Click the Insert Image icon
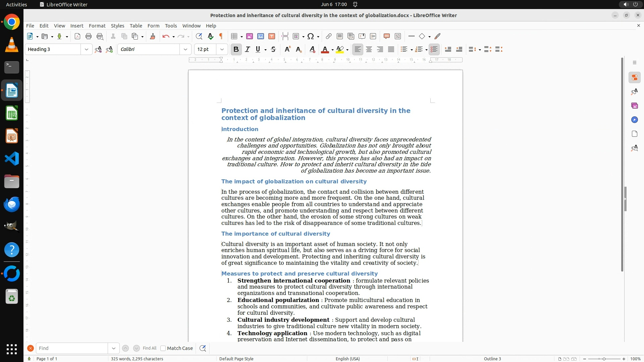This screenshot has width=644, height=362. (x=249, y=36)
